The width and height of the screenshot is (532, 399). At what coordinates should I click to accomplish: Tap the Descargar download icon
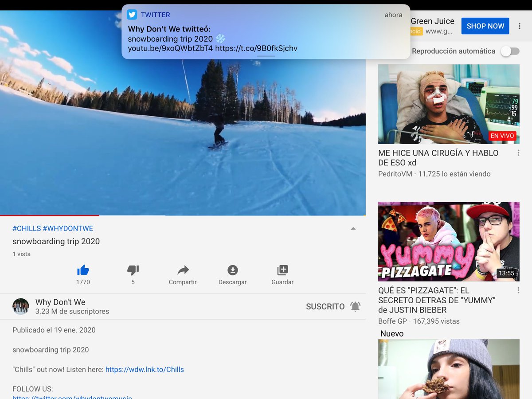coord(233,270)
